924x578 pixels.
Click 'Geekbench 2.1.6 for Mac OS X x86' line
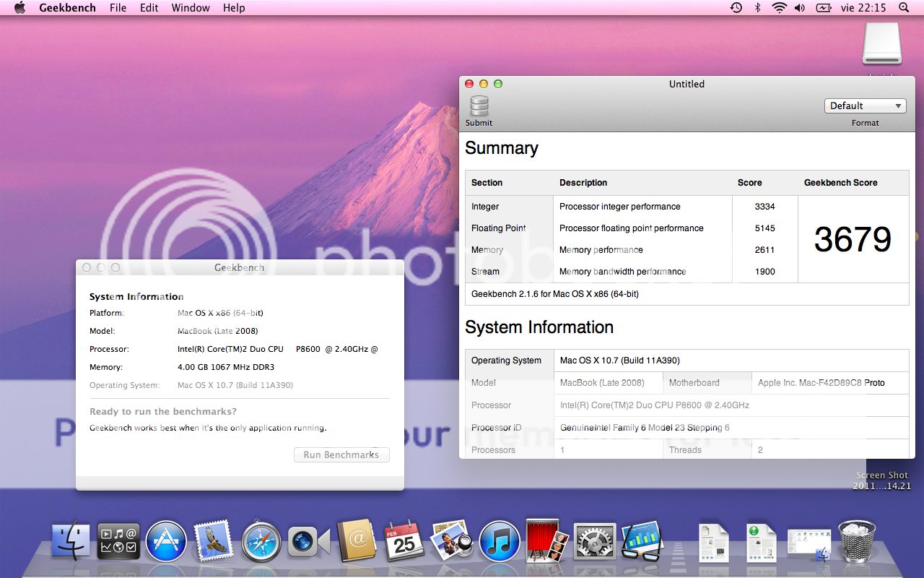coord(555,294)
